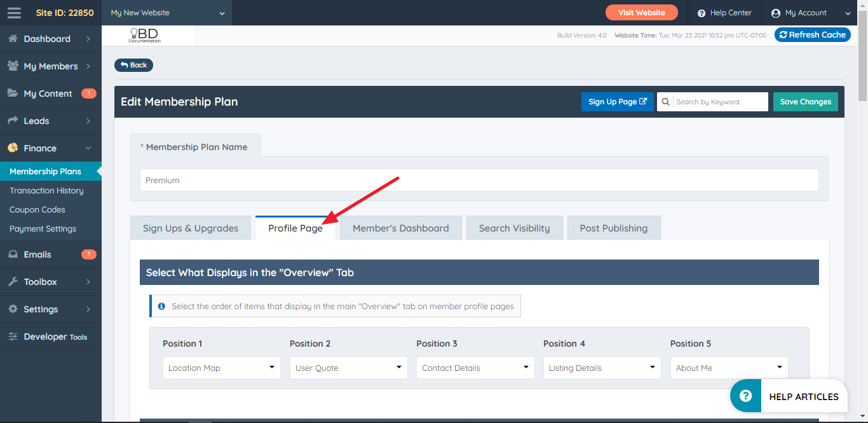
Task: Open Position 2 User Quote dropdown
Action: [348, 368]
